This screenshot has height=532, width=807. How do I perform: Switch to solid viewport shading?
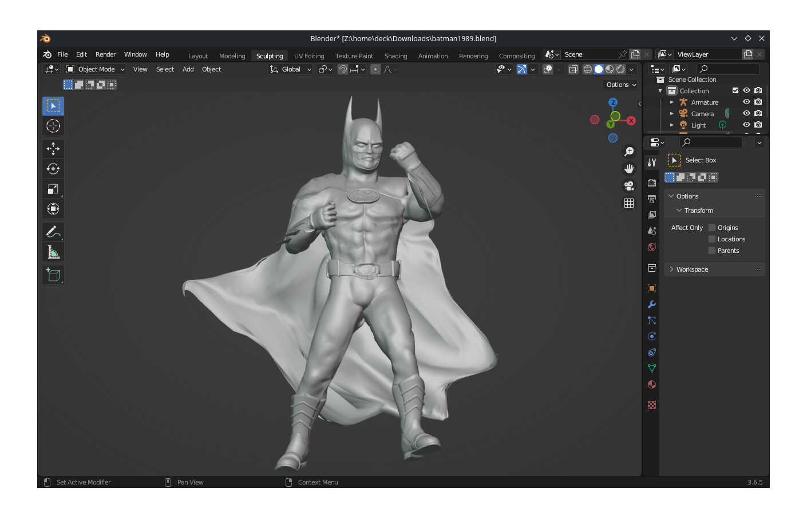(x=599, y=69)
